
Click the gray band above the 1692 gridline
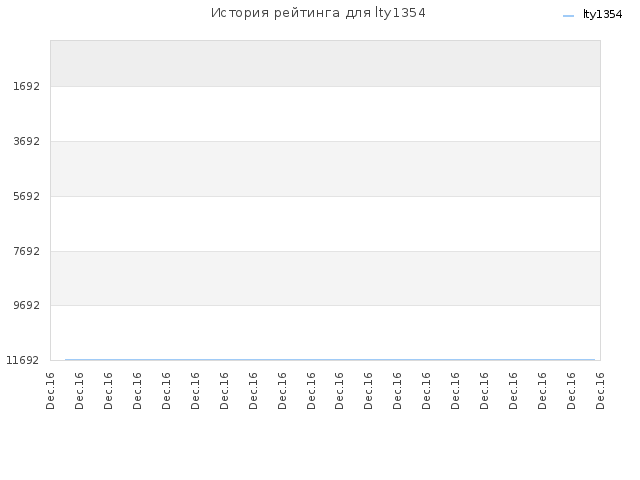(325, 63)
